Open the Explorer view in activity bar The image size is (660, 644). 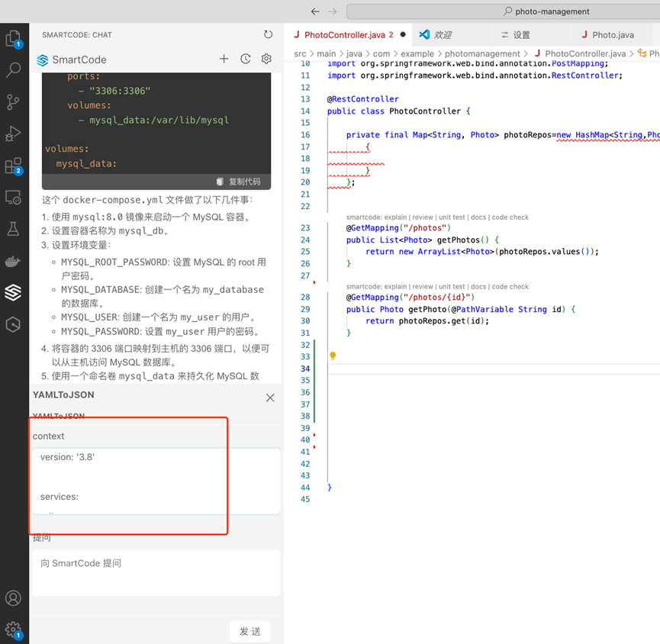coord(13,39)
